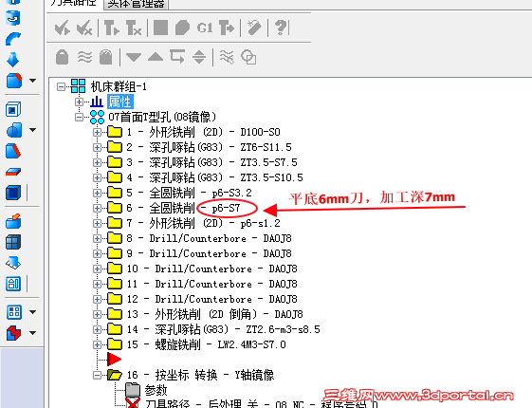Open dropdown beside four-squares layout icon
Image resolution: width=532 pixels, height=408 pixels.
click(32, 312)
